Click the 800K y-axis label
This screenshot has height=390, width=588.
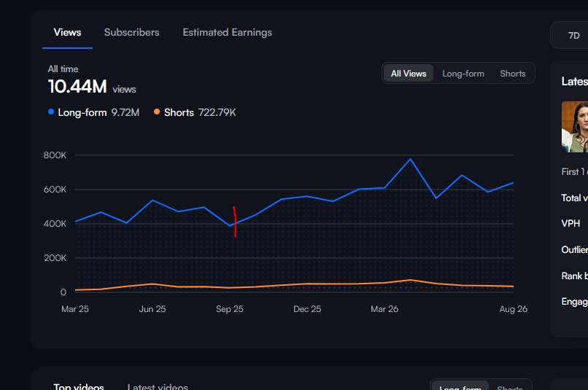pos(55,155)
